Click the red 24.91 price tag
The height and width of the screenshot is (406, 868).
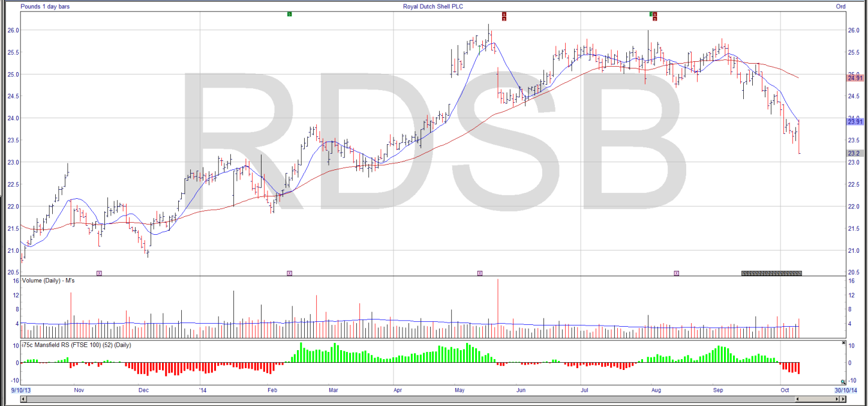click(x=855, y=78)
